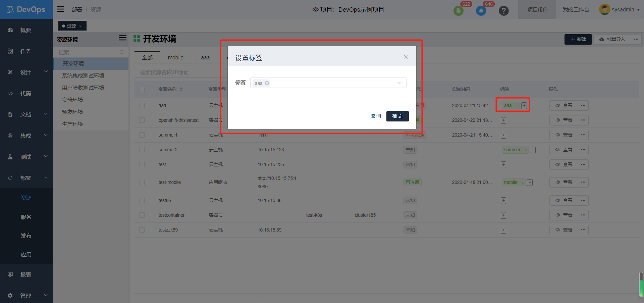Check the test-mobile row checkbox
The width and height of the screenshot is (644, 303).
(x=142, y=183)
